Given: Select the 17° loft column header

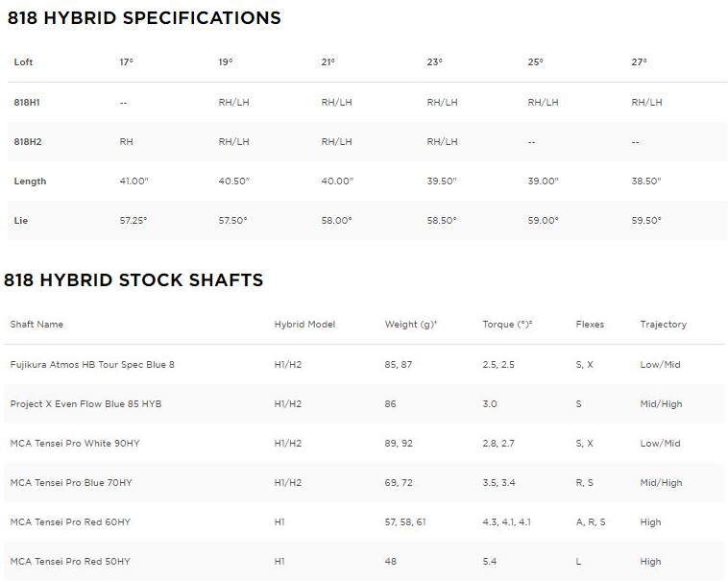Looking at the screenshot, I should (126, 61).
